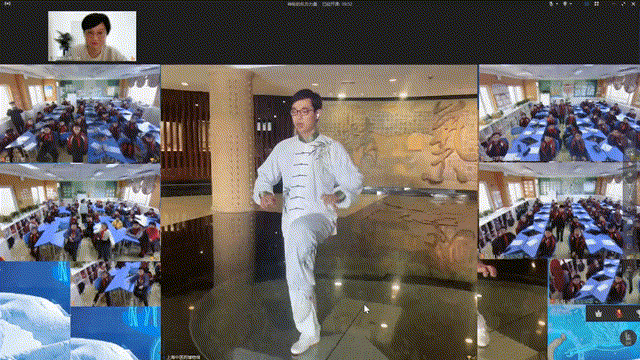Click the crown icon on bottom-right tile
Viewport: 640px width, 360px height.
[x=598, y=313]
